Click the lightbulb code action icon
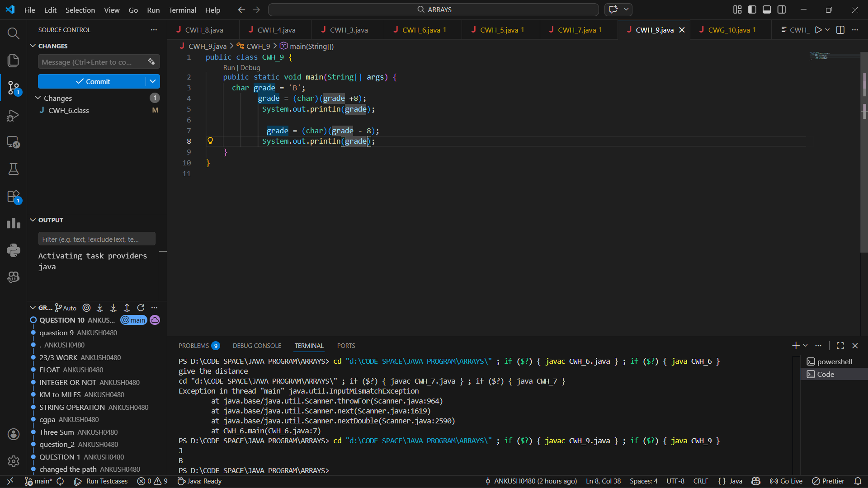This screenshot has width=868, height=488. 210,141
